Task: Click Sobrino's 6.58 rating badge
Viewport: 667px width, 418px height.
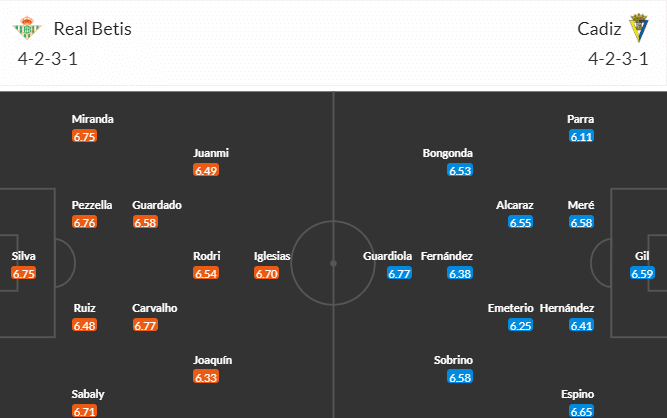Action: click(x=460, y=377)
